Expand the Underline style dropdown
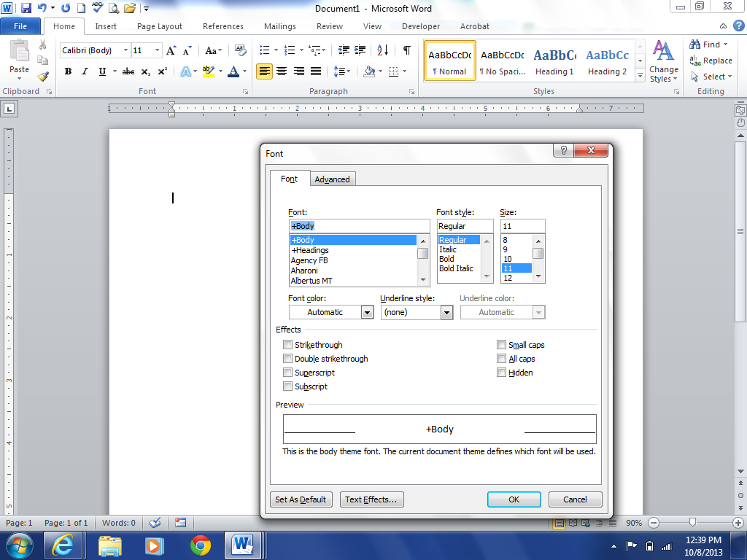The width and height of the screenshot is (747, 560). click(x=446, y=312)
